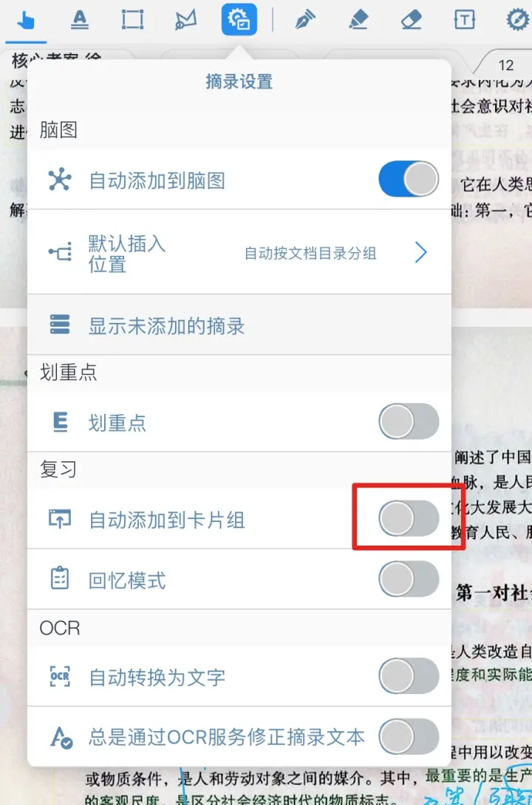Choose the rectangle excerpt tool
Image resolution: width=532 pixels, height=805 pixels.
pyautogui.click(x=132, y=20)
